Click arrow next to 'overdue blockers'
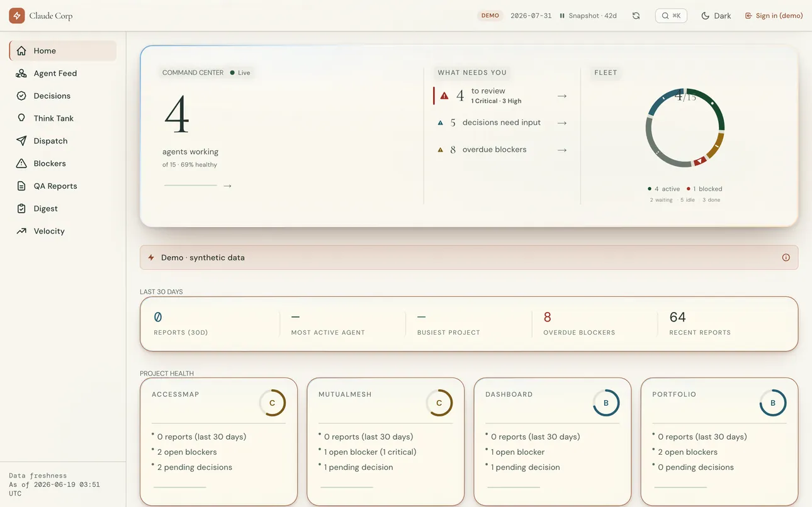Image resolution: width=812 pixels, height=507 pixels. coord(562,150)
